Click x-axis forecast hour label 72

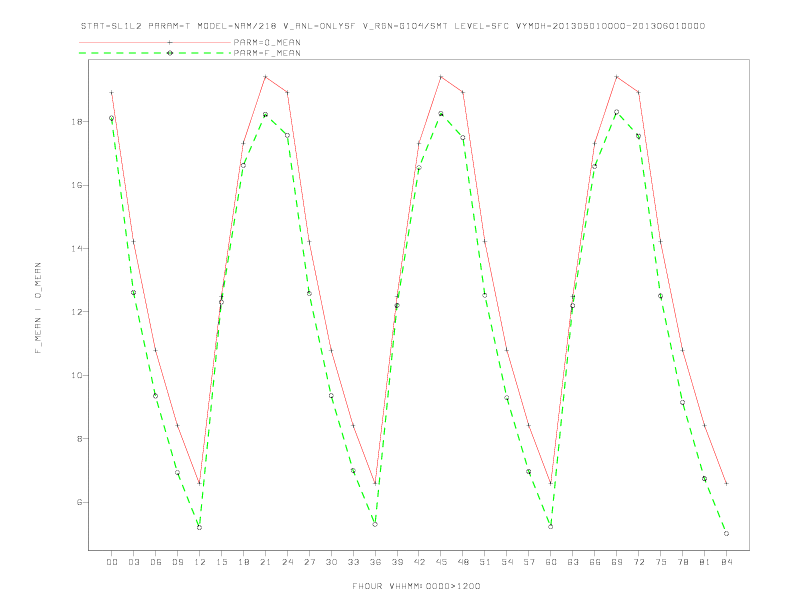coord(639,562)
